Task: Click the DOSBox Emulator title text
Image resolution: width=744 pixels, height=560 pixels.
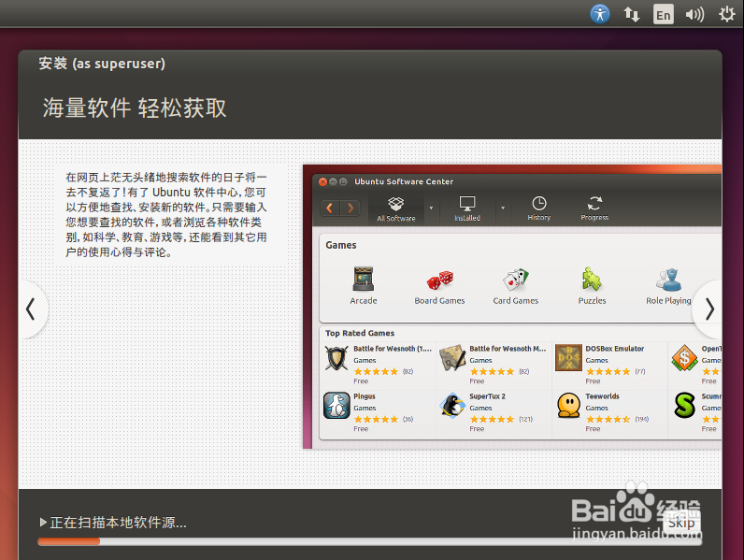Action: click(x=614, y=349)
